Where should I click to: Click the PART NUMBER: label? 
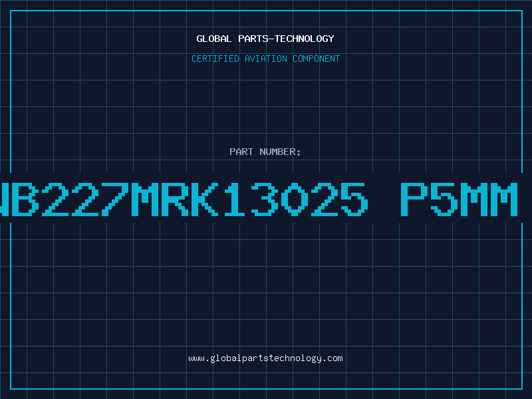(265, 152)
